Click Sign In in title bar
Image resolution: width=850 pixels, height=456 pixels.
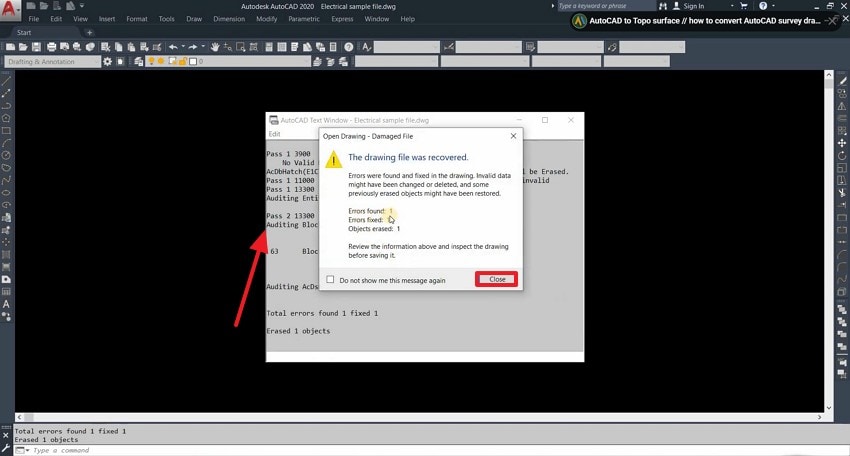(x=693, y=6)
